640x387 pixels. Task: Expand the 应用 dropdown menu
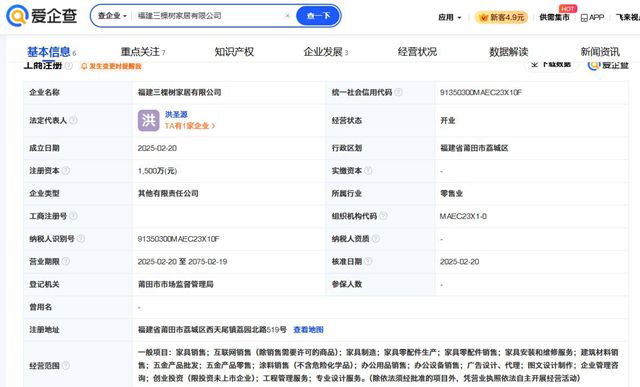[449, 17]
